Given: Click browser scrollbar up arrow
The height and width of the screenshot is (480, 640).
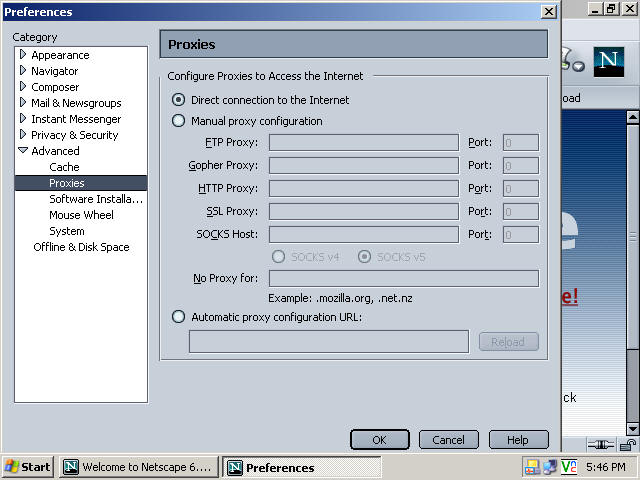Looking at the screenshot, I should (633, 118).
